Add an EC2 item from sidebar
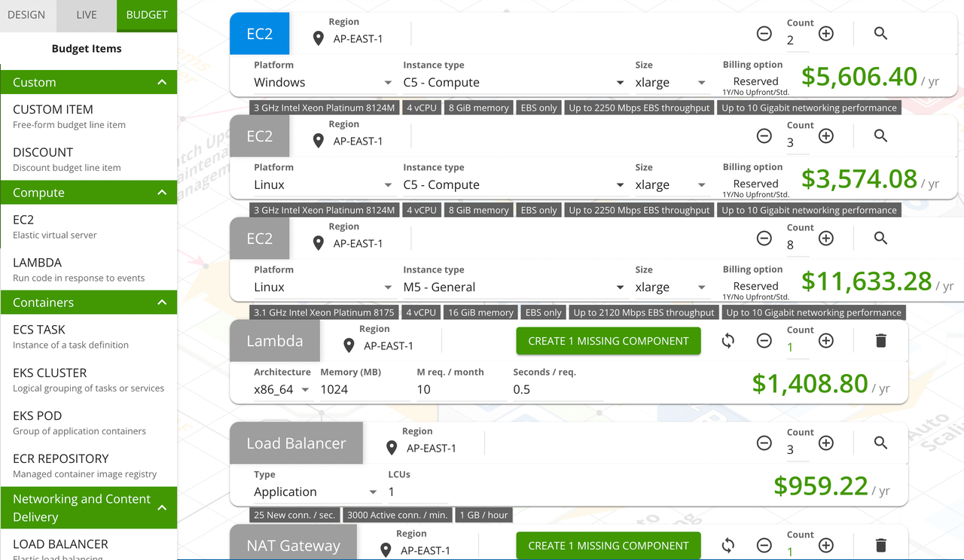Viewport: 964px width, 560px height. [x=88, y=227]
